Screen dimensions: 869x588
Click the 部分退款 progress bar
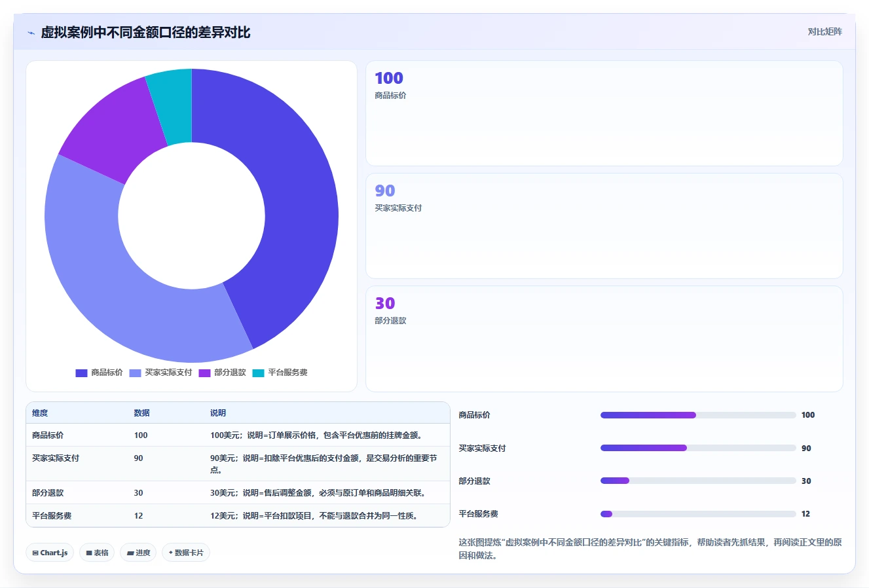(x=698, y=481)
